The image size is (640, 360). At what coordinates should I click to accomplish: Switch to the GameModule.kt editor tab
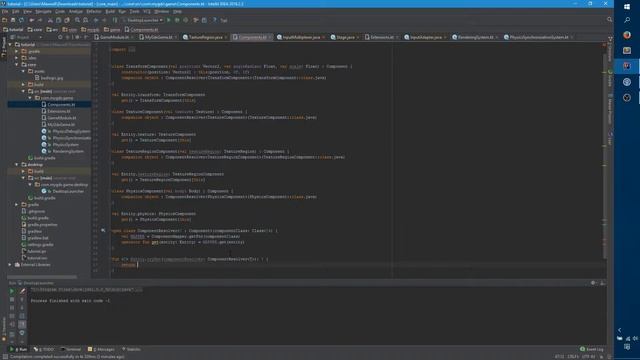pos(113,37)
